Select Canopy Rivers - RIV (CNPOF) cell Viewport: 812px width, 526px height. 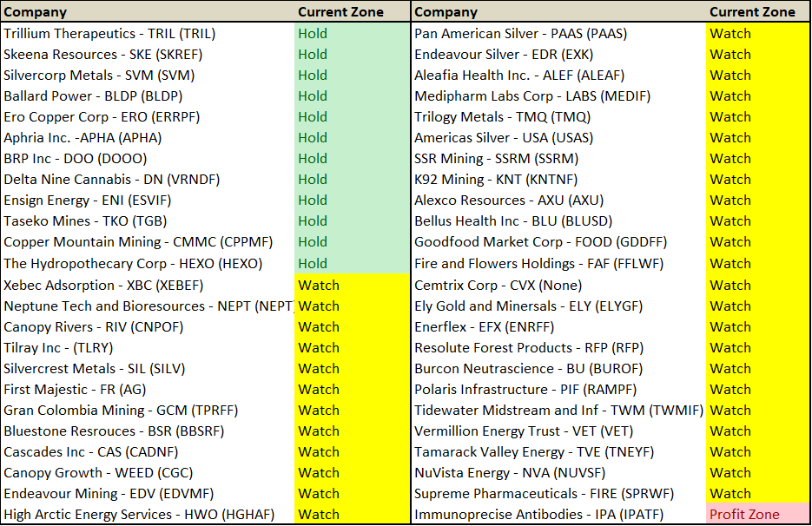148,327
